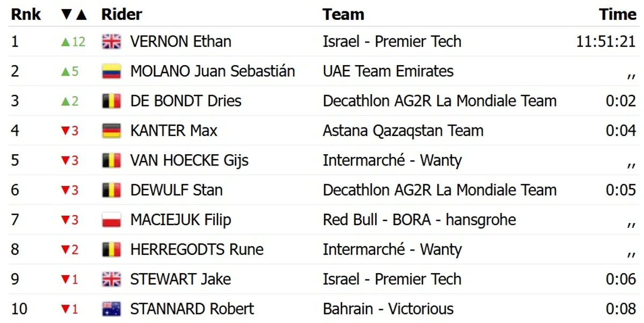Click the German flag next to KANTER Max
The image size is (644, 323).
pos(112,131)
